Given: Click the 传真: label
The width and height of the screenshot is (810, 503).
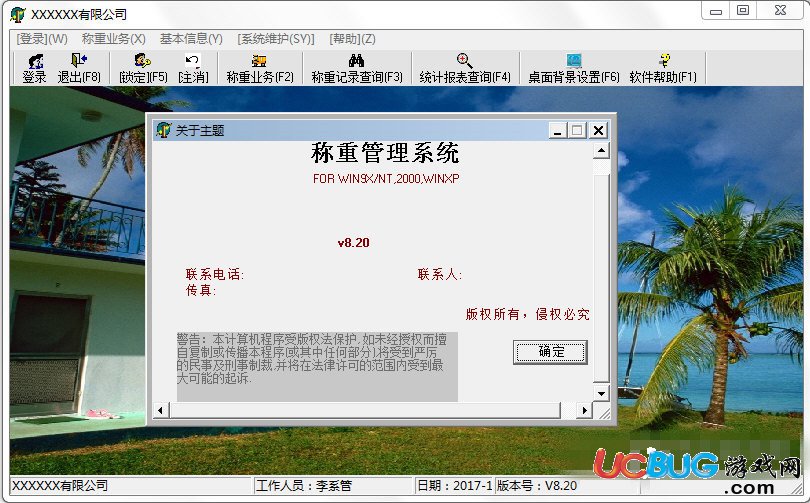Looking at the screenshot, I should pyautogui.click(x=201, y=290).
